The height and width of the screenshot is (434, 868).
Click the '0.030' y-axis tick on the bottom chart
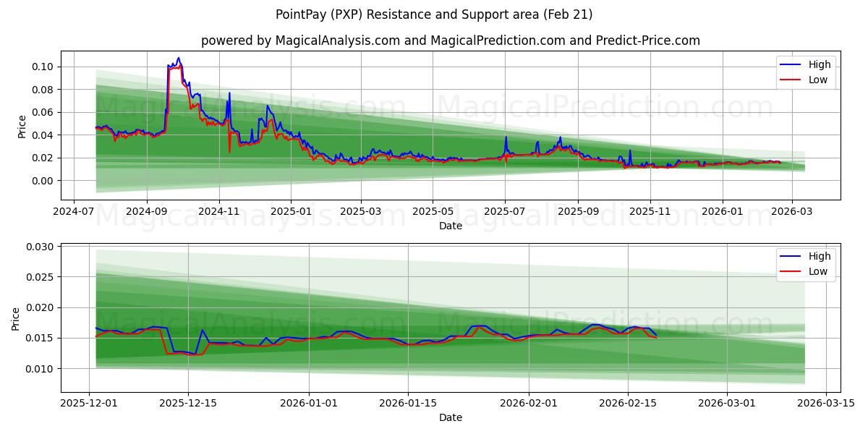point(41,247)
